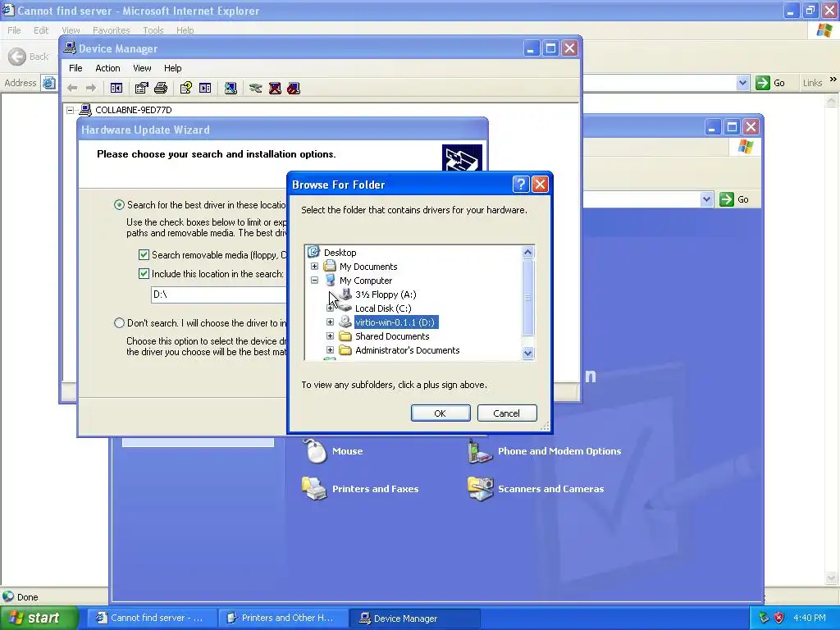Click the Windows start button

(x=38, y=618)
